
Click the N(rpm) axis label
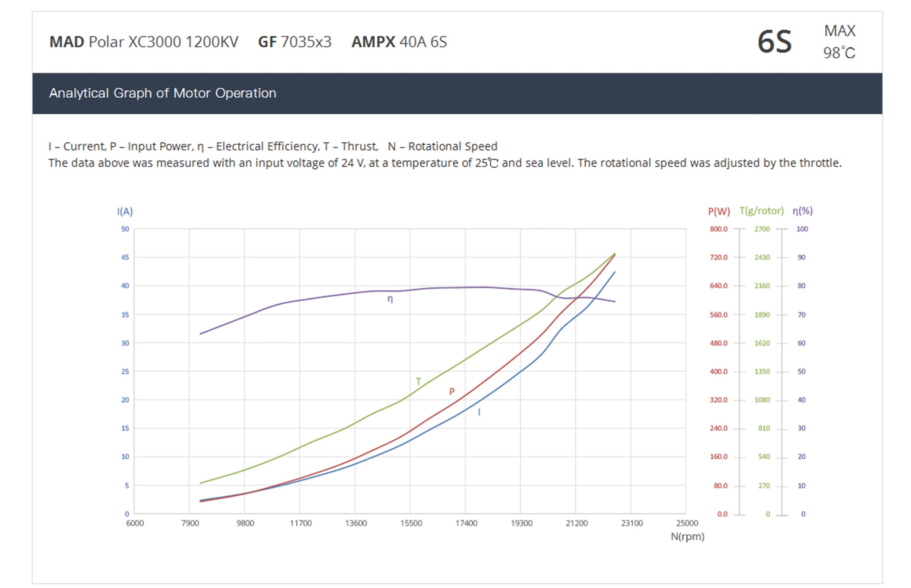687,537
